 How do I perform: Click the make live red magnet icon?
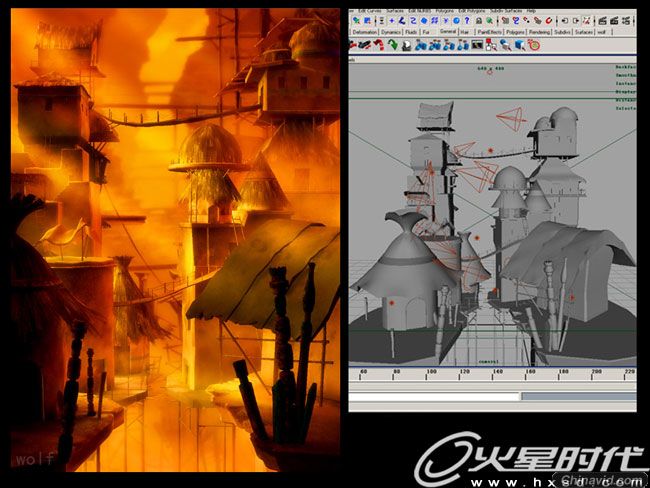(x=548, y=21)
